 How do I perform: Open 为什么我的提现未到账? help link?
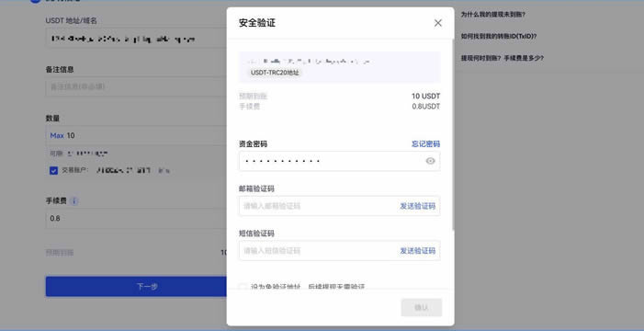coord(492,15)
